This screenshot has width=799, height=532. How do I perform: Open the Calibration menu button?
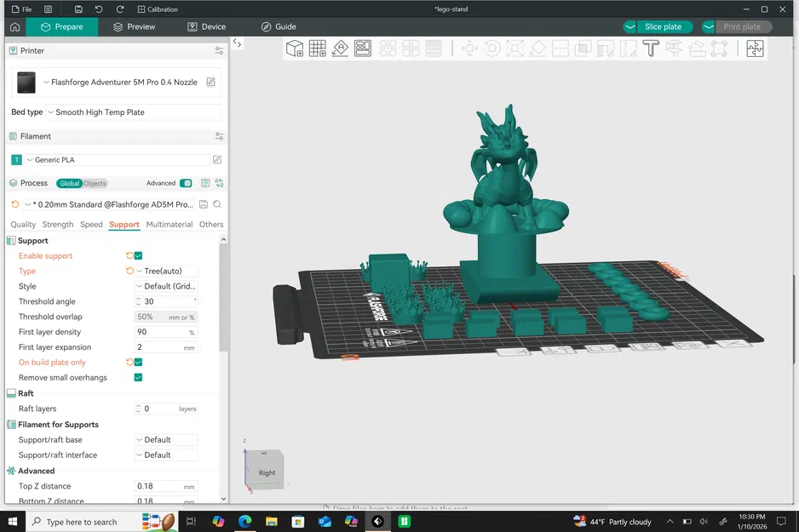point(158,9)
